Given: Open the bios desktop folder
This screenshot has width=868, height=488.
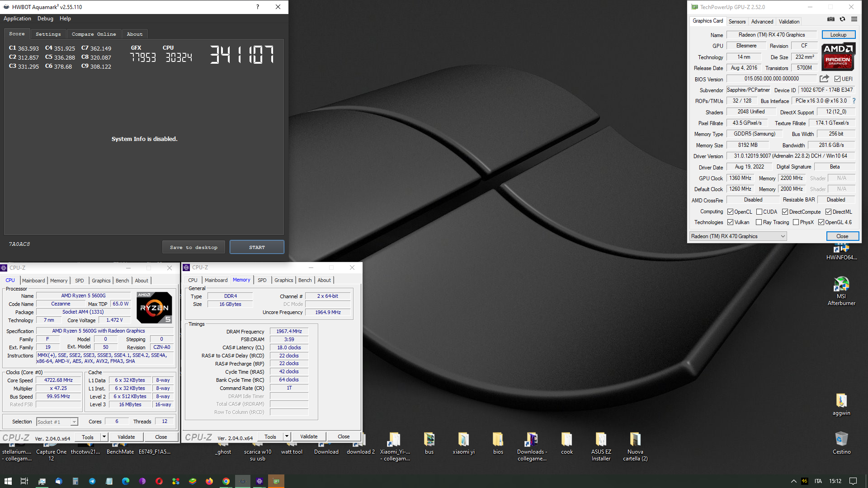Looking at the screenshot, I should point(498,443).
